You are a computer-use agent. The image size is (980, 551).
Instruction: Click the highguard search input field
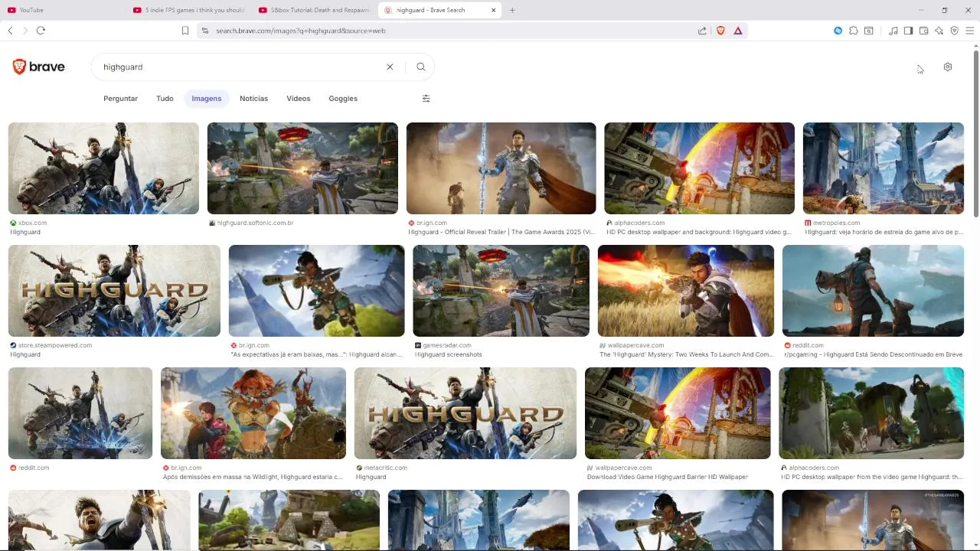point(241,67)
